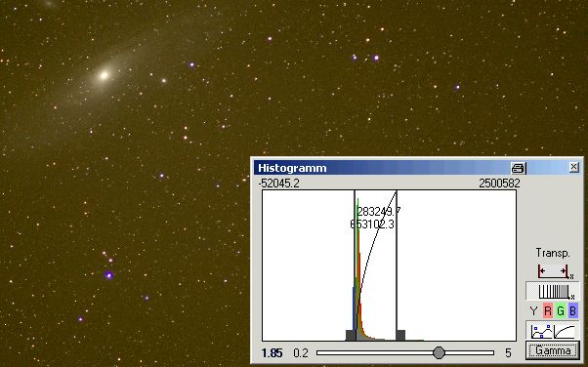The image size is (588, 367).
Task: Click the gamma slider handle
Action: (439, 352)
